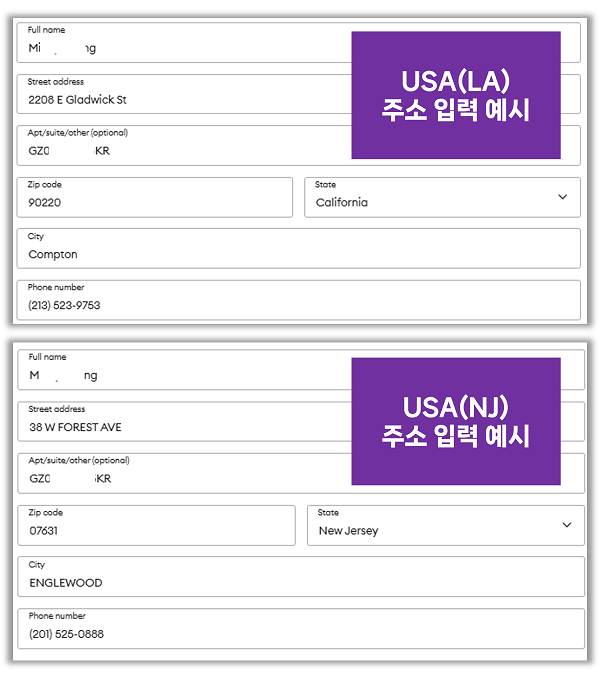The image size is (600, 673).
Task: Click the Full name field in the LA form
Action: (180, 43)
